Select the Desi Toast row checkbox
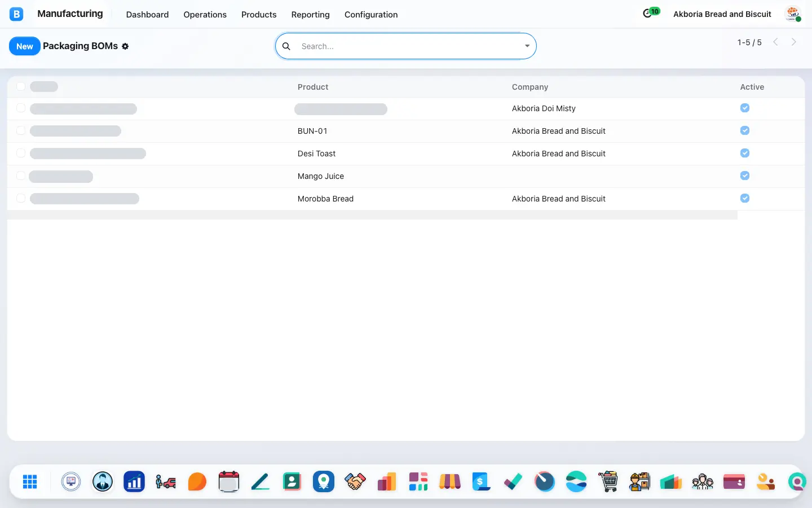812x508 pixels. [x=21, y=153]
